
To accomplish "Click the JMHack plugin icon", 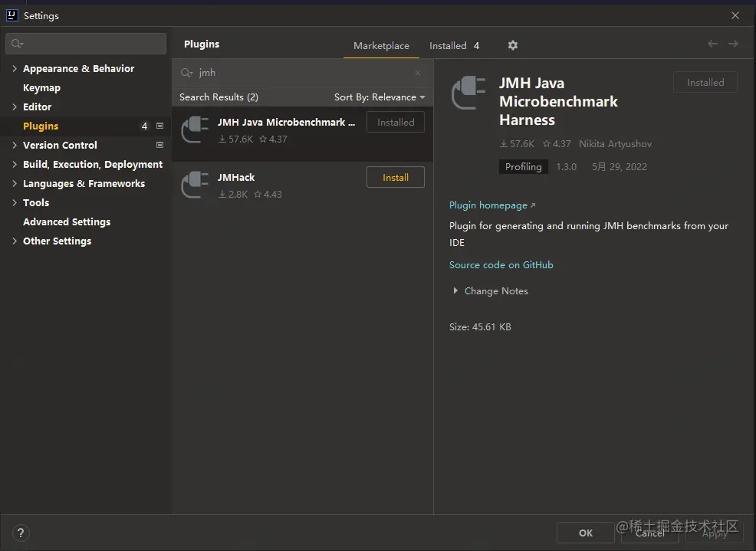I will pyautogui.click(x=195, y=185).
